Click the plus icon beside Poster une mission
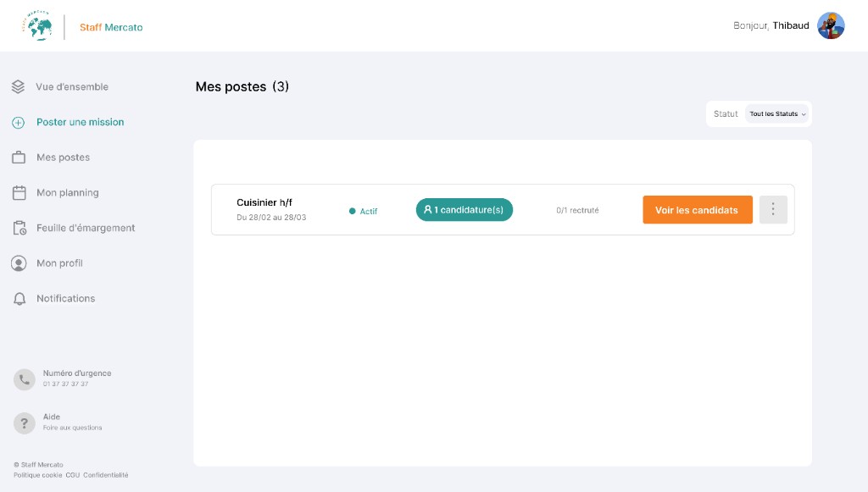This screenshot has height=492, width=868. pyautogui.click(x=19, y=122)
